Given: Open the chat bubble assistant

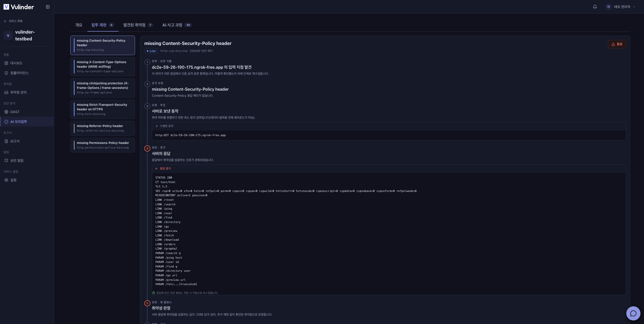Looking at the screenshot, I should click(x=633, y=313).
